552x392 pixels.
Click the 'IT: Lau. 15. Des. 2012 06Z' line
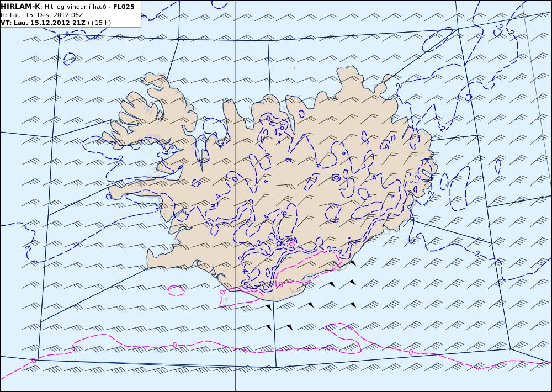(42, 15)
